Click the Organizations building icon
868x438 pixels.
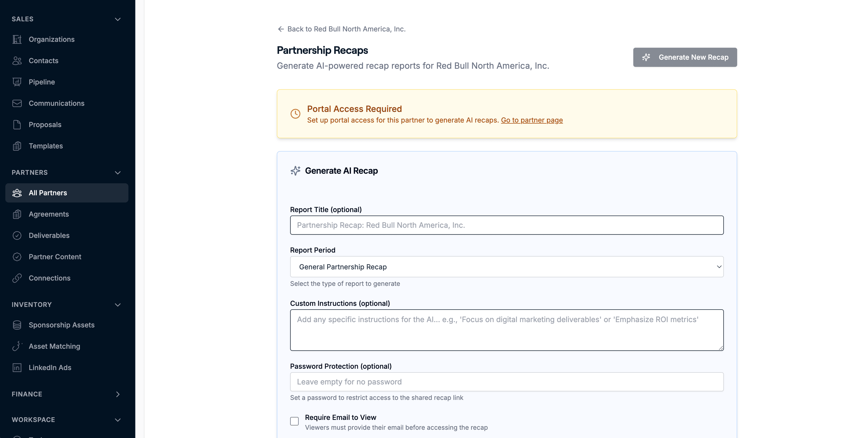[x=17, y=39]
